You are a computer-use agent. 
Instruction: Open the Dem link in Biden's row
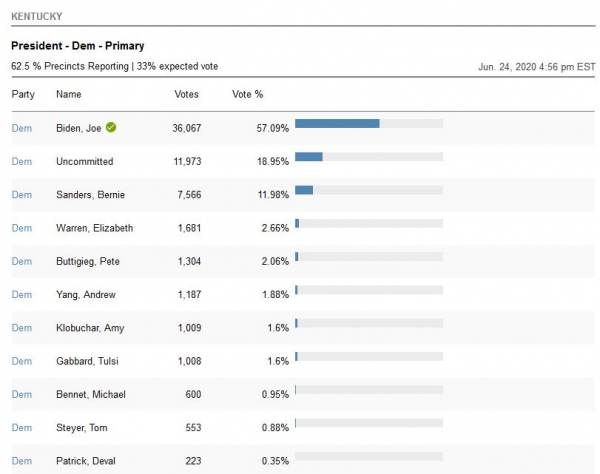21,128
